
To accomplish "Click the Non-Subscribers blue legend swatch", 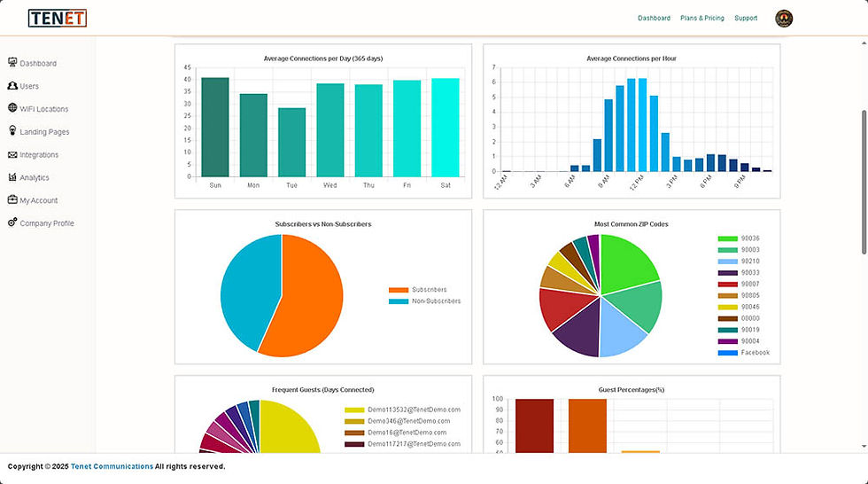I will click(399, 301).
